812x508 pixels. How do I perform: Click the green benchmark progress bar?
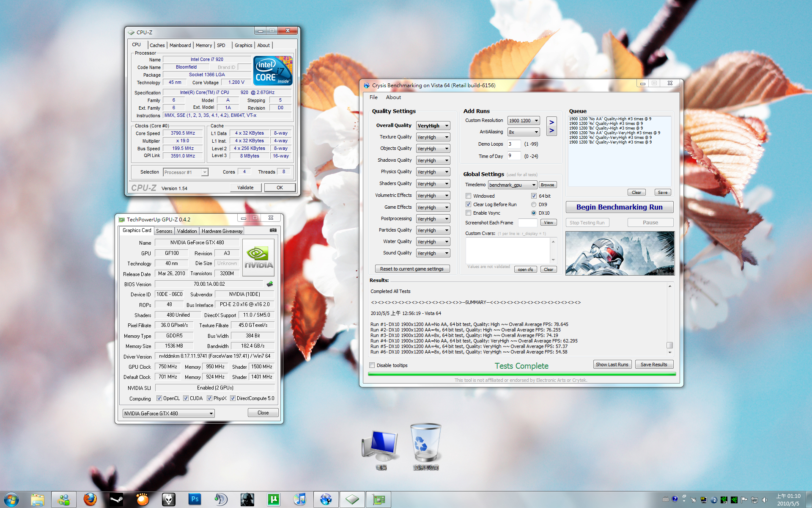pyautogui.click(x=521, y=374)
